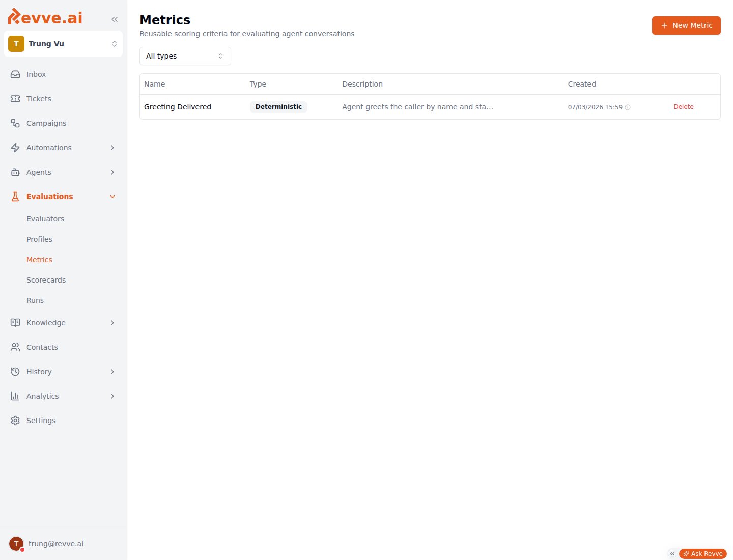This screenshot has width=733, height=560.
Task: Open the All types filter dropdown
Action: tap(185, 56)
